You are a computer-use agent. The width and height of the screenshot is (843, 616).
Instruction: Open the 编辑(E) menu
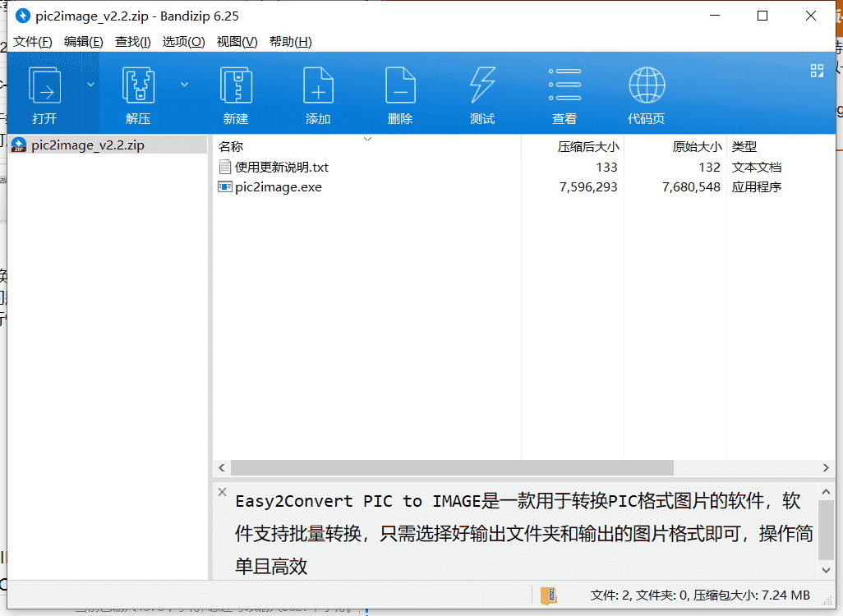click(83, 42)
